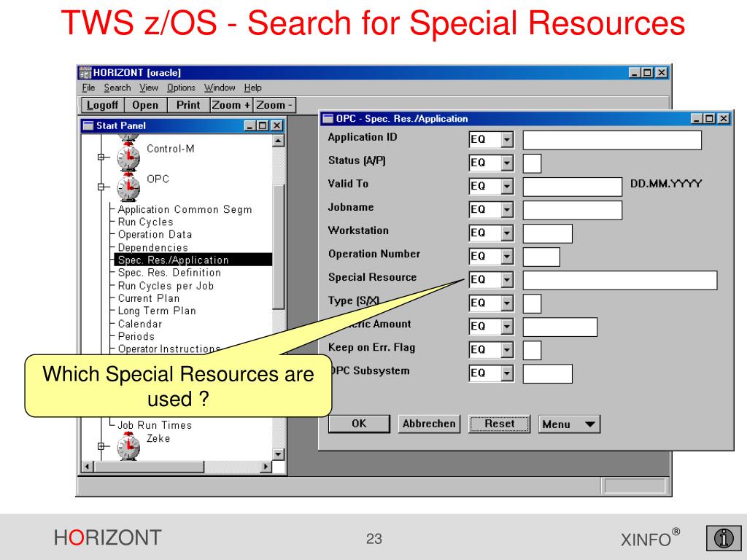Screen dimensions: 747x560
Task: Open the Status (A/P) operator dropdown
Action: point(507,163)
